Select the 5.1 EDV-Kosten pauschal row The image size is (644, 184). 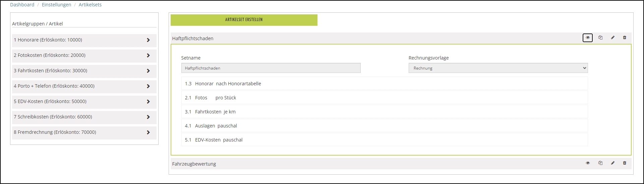(384, 140)
